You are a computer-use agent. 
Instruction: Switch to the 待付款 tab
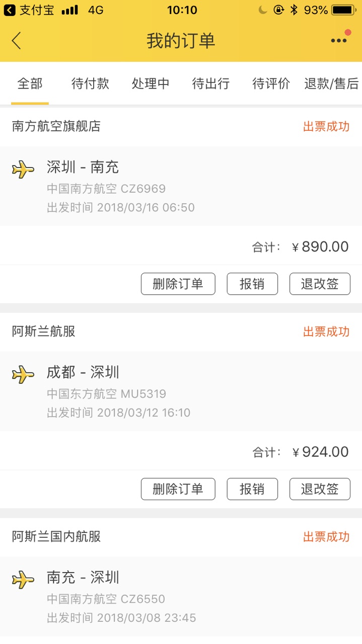click(x=90, y=84)
